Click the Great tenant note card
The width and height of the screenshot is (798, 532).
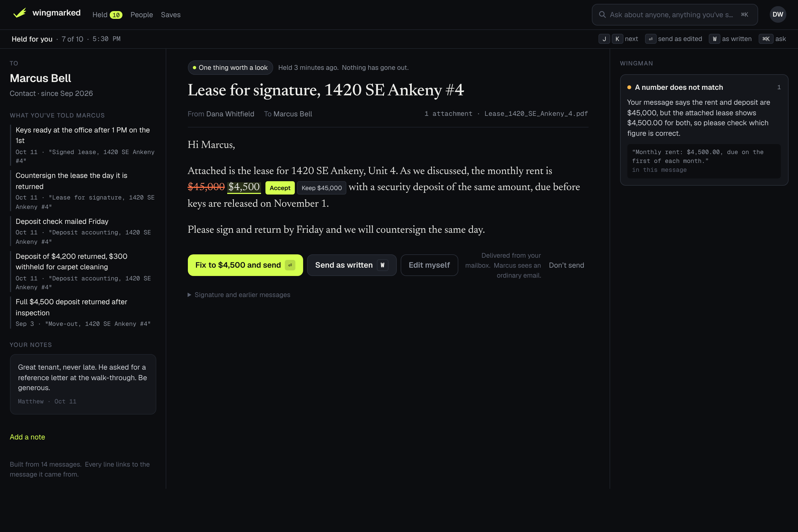click(83, 384)
